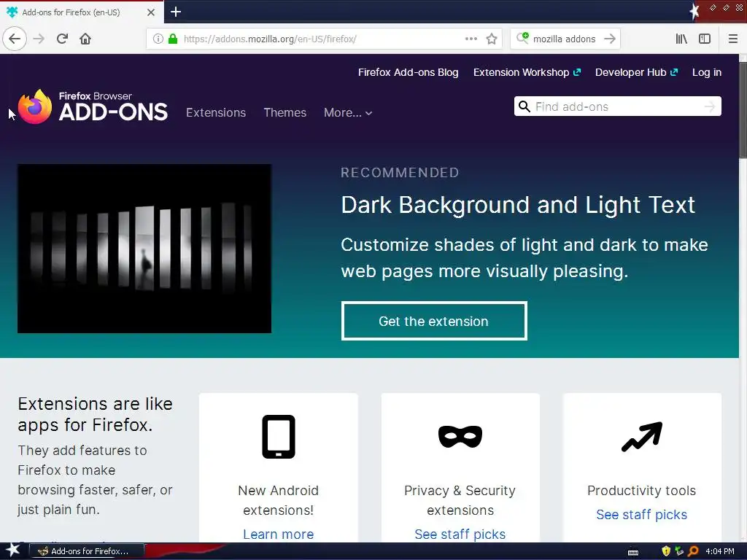Bookmark this page with the star
This screenshot has width=747, height=560.
pos(492,39)
